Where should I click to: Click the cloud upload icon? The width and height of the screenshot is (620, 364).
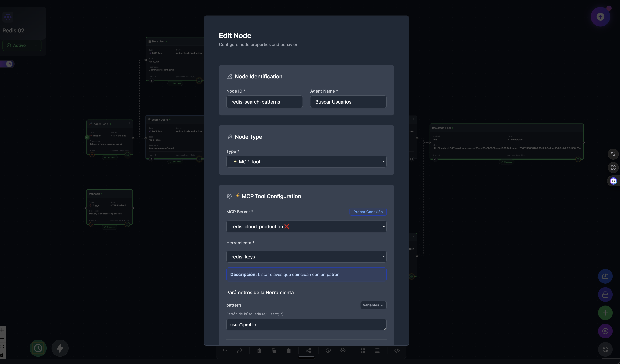pos(343,350)
